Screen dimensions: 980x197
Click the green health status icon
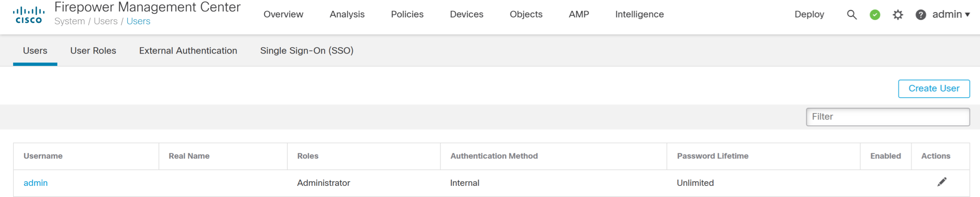875,15
